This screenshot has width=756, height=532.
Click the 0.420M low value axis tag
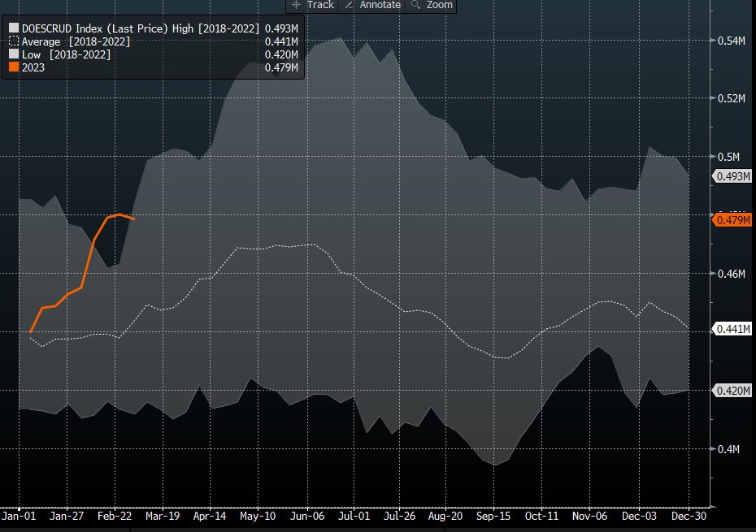733,391
